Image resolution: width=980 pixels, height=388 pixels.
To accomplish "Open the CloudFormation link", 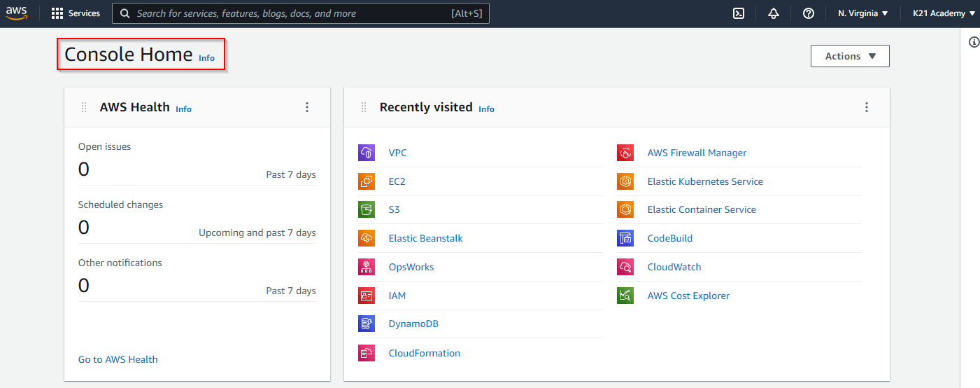I will (x=424, y=353).
